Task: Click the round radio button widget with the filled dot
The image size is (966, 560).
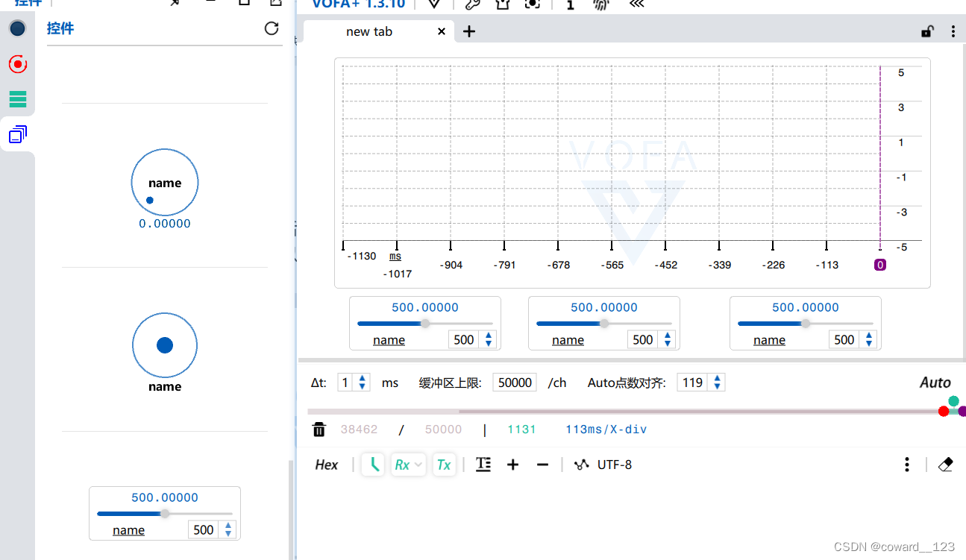Action: pos(165,345)
